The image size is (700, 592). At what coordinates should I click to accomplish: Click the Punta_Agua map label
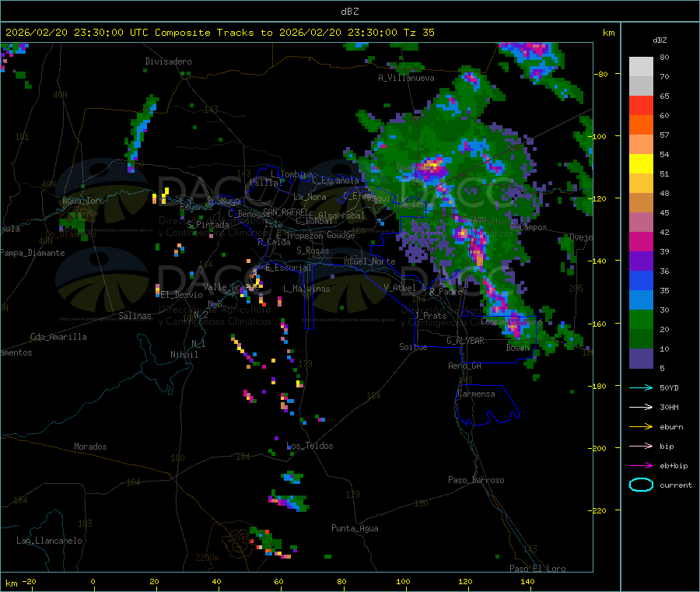click(355, 528)
